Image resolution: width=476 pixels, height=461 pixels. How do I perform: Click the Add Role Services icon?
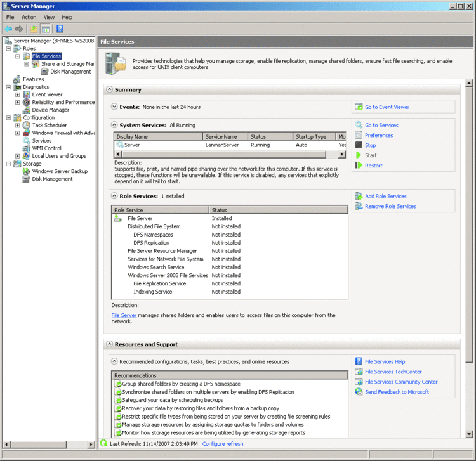click(x=359, y=196)
